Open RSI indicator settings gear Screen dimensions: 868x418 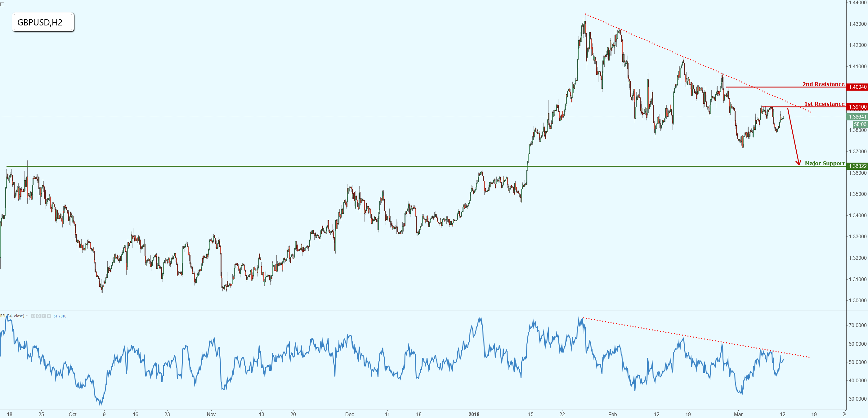(x=38, y=316)
